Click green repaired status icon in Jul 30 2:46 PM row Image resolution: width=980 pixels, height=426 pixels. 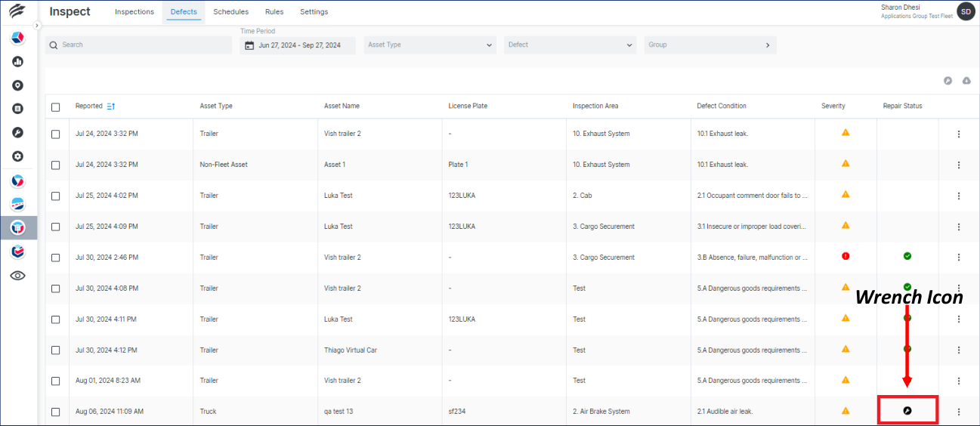point(907,256)
